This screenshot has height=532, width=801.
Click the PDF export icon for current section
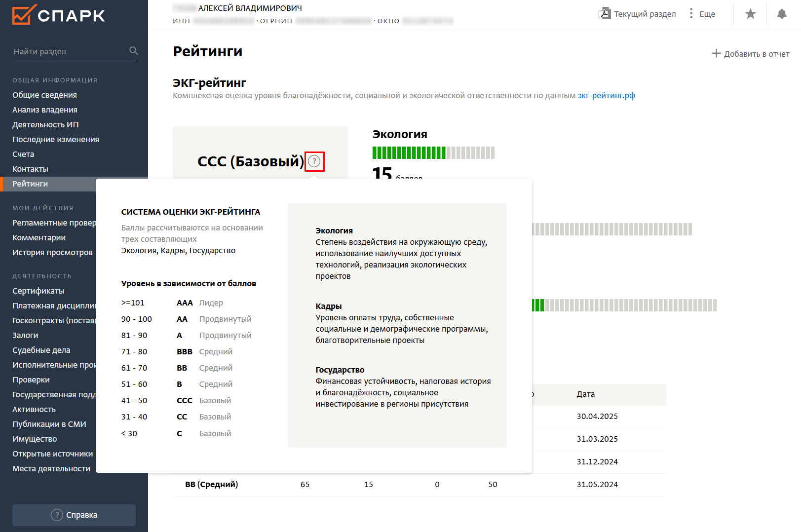604,14
